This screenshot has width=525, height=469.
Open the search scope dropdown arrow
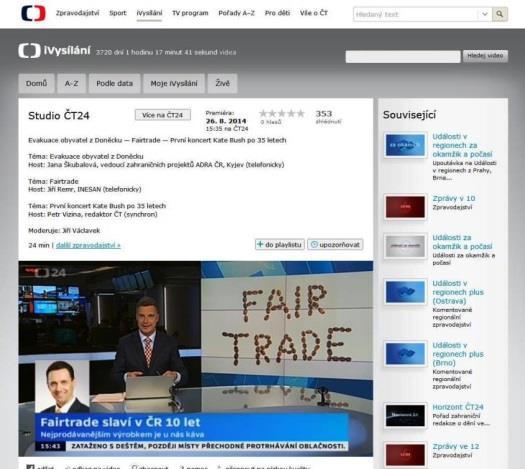point(484,14)
